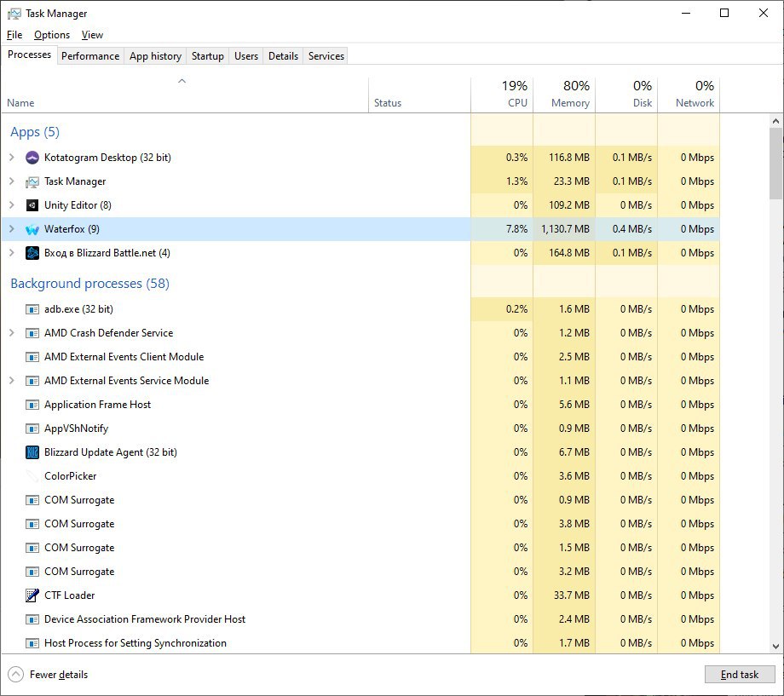The image size is (784, 696).
Task: Click the AppVShNotify process icon
Action: click(x=32, y=429)
